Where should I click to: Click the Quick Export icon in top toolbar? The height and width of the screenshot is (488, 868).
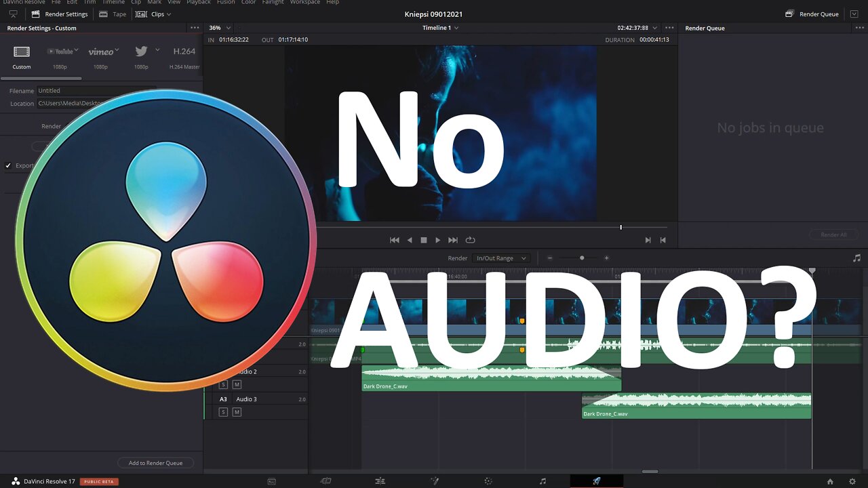pos(13,14)
